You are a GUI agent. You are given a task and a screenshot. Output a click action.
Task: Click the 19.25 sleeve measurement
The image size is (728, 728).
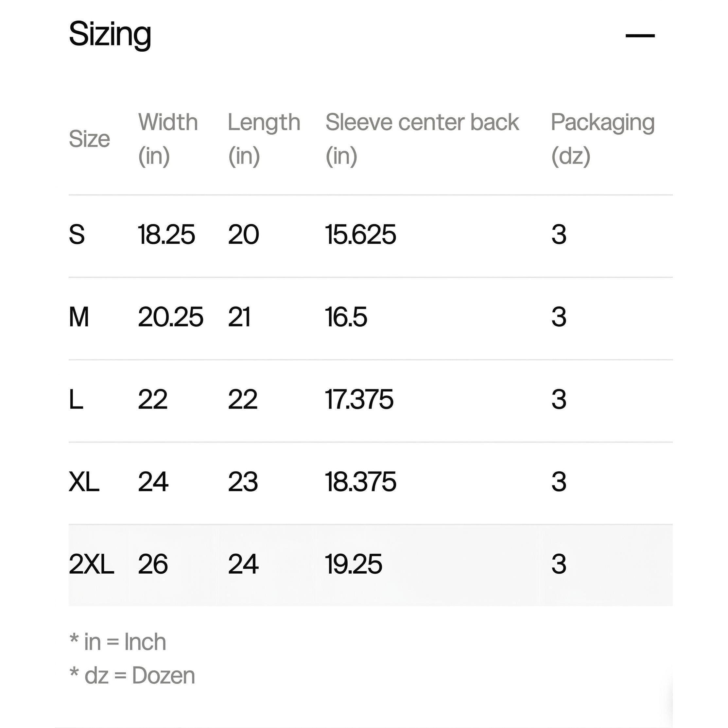[x=354, y=564]
